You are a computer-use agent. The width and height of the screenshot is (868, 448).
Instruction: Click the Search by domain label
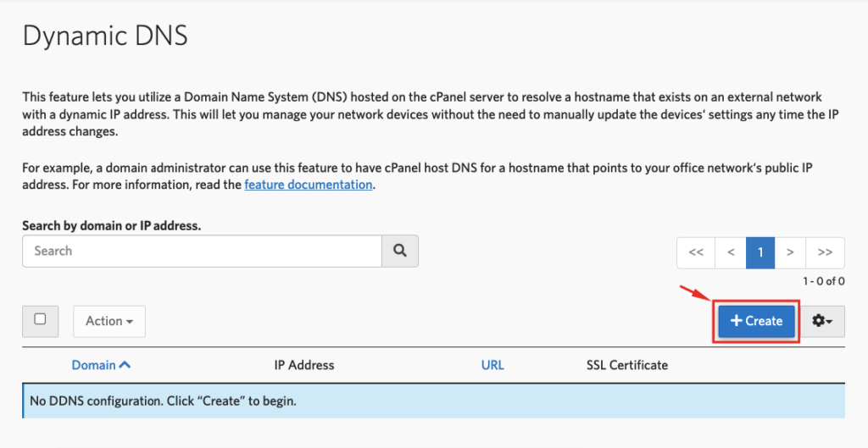pyautogui.click(x=112, y=225)
